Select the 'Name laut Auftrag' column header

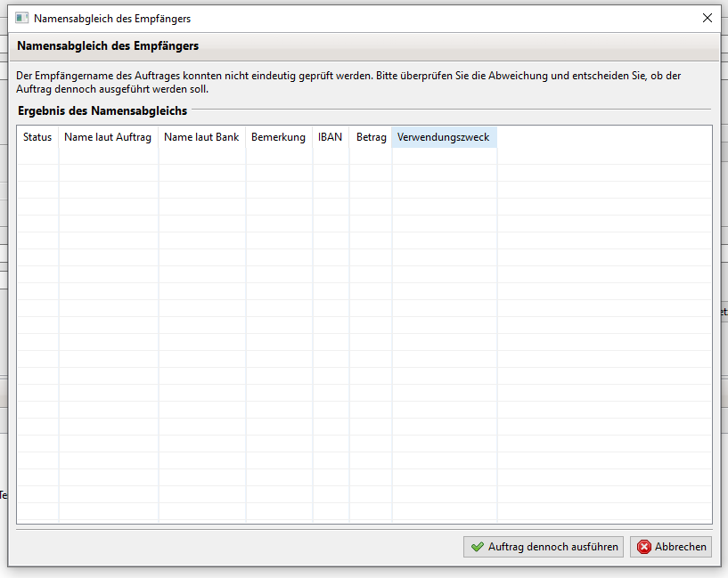[x=108, y=137]
